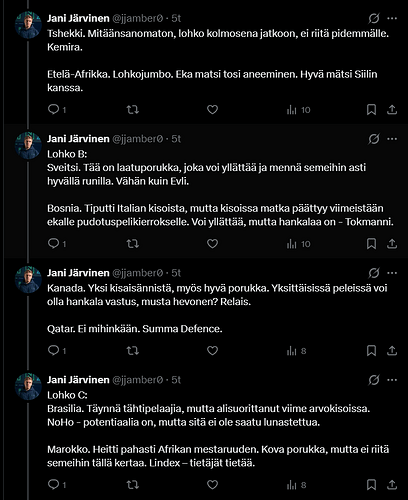Open @jjamber0 handle on Lohko C tweet
The image size is (408, 500).
click(x=138, y=380)
